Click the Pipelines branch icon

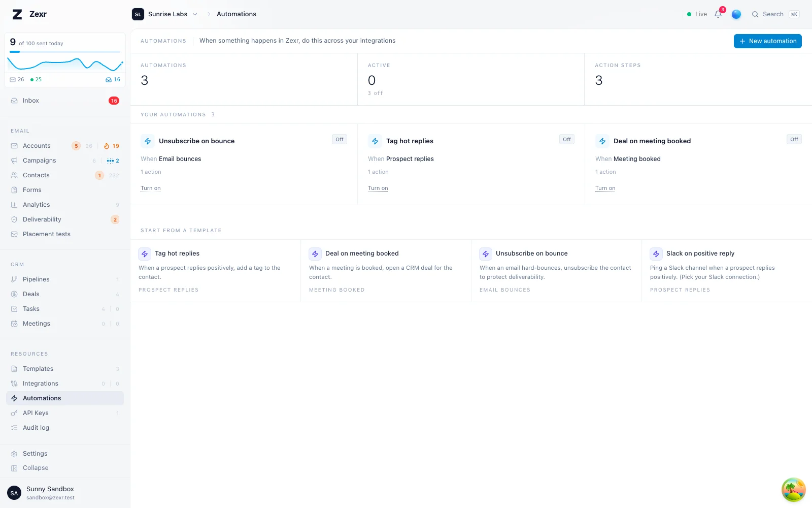14,279
